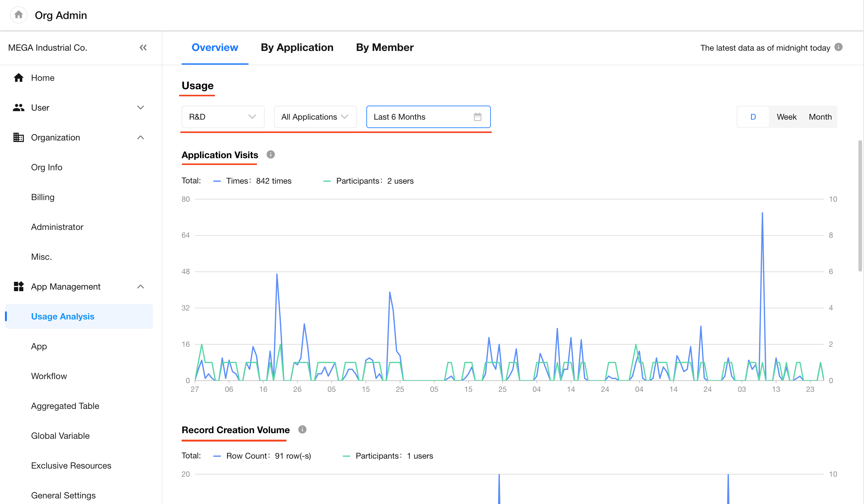Click the home icon beside Org Admin
864x504 pixels.
point(19,15)
